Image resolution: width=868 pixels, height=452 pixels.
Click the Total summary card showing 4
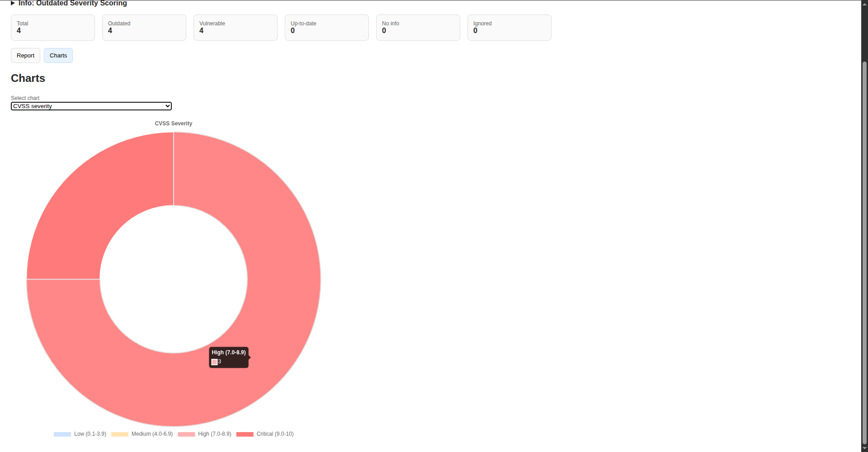pos(52,28)
